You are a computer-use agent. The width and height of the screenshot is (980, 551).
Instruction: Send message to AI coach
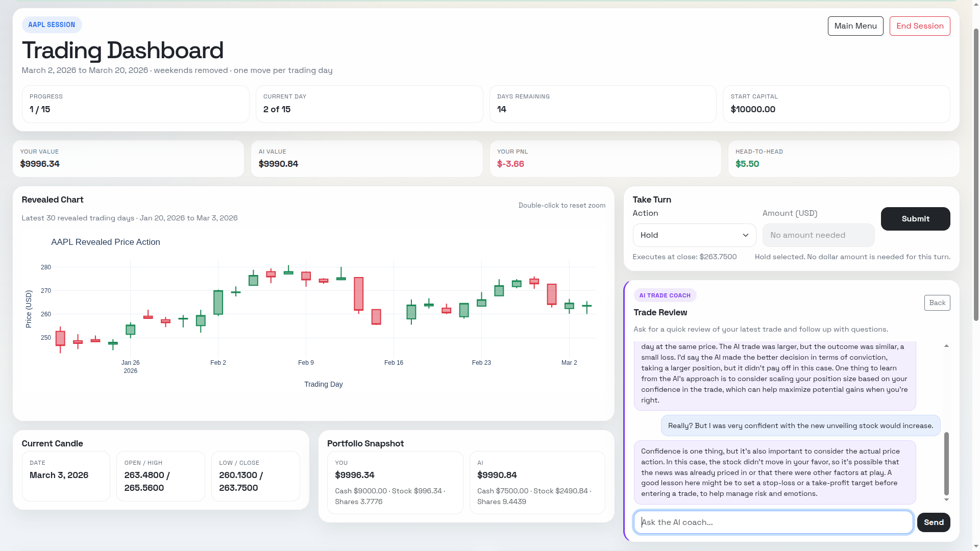tap(933, 522)
